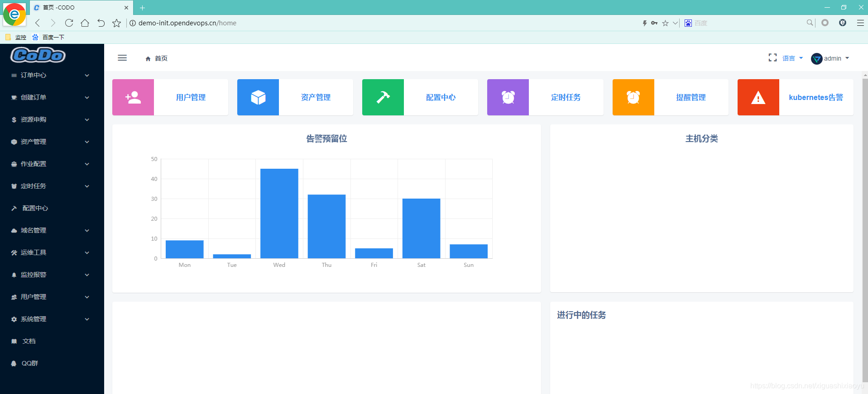This screenshot has width=868, height=394.
Task: Open 语言 language dropdown
Action: coord(792,58)
